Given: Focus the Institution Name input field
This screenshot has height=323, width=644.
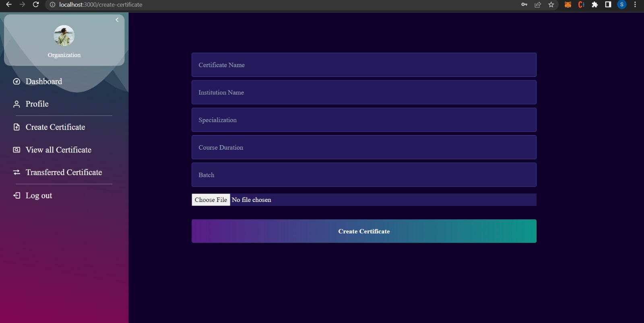Looking at the screenshot, I should pos(364,92).
